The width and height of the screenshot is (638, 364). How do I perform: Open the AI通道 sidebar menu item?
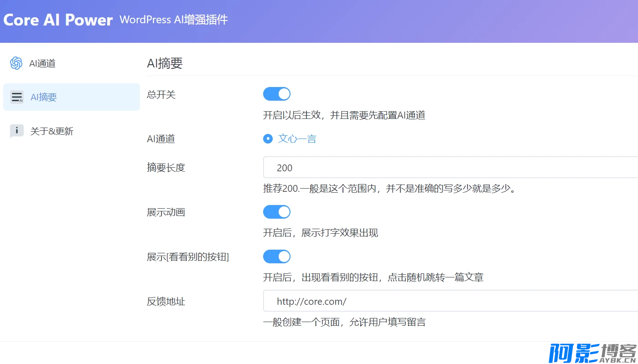(72, 63)
